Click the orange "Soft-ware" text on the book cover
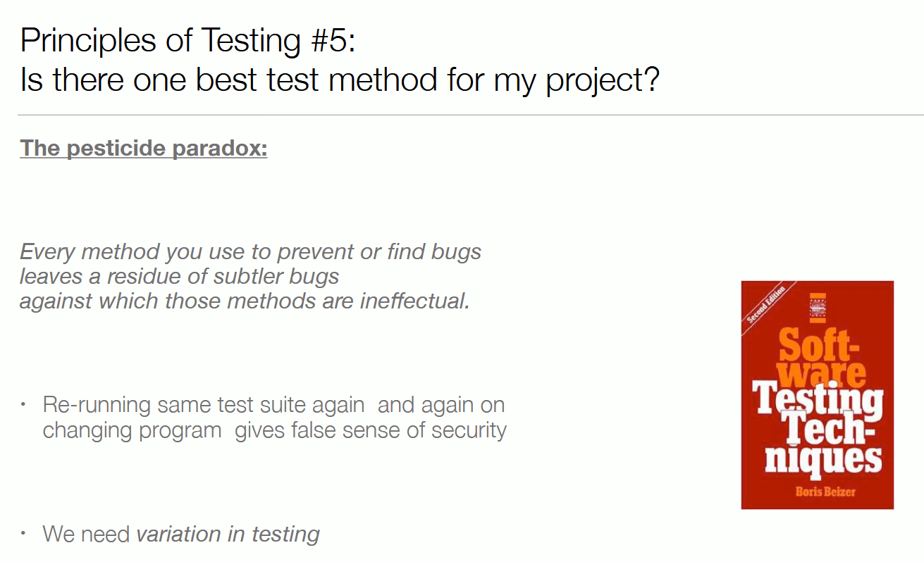Viewport: 924px width, 562px height. pos(822,356)
